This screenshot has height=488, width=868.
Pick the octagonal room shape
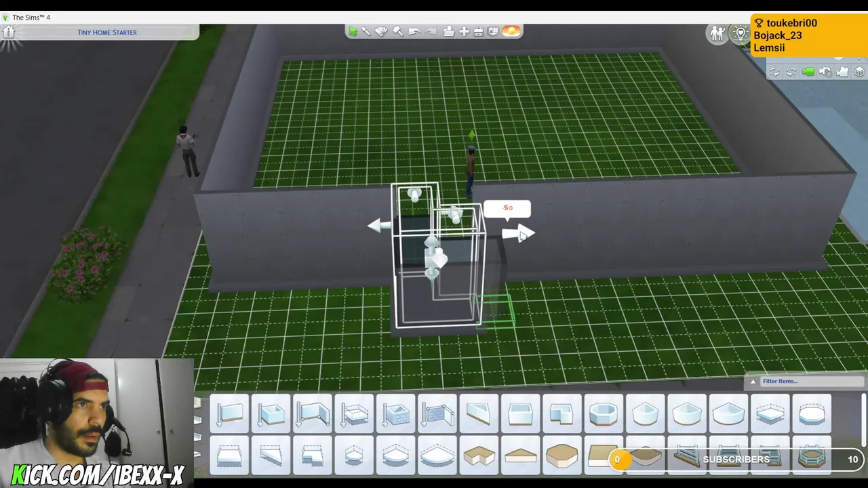coord(604,413)
